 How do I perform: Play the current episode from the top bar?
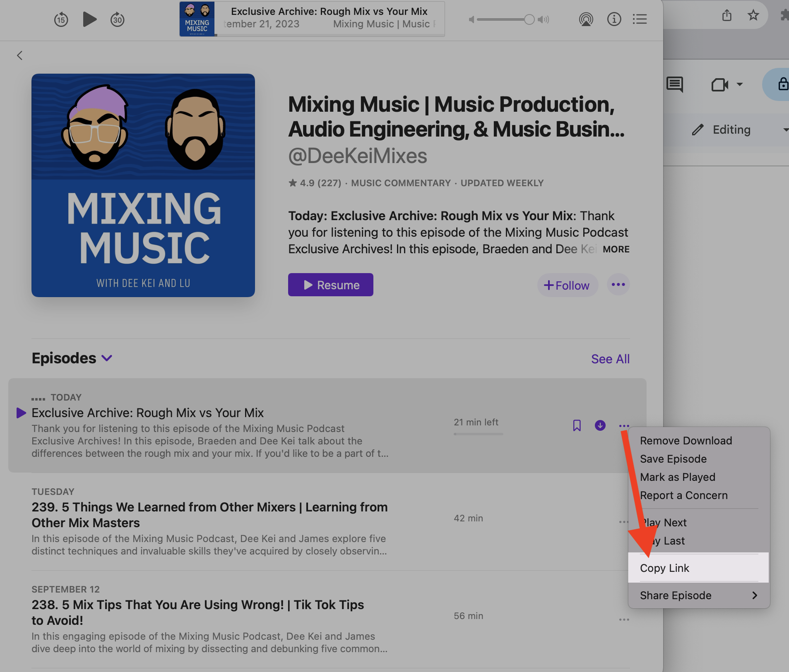coord(89,19)
